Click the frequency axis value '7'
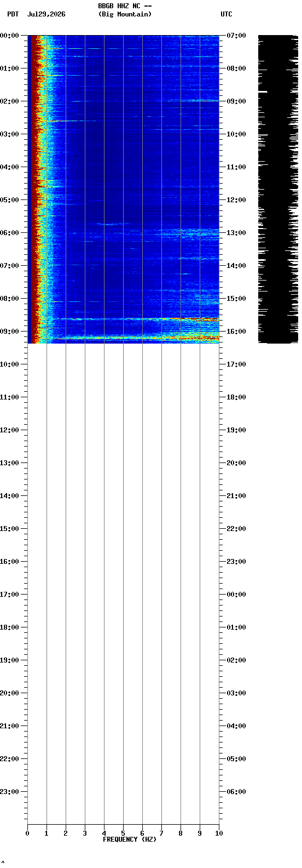Viewport: 302px width, 868px height. [161, 833]
